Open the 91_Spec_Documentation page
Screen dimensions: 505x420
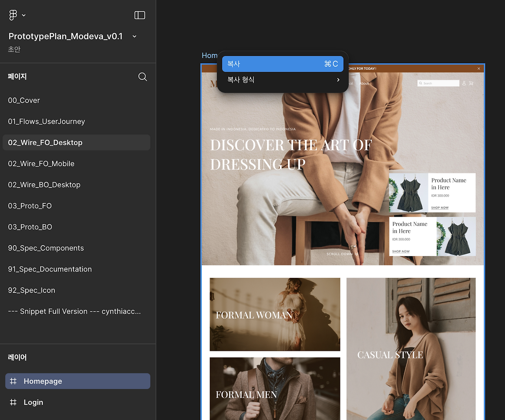coord(77,269)
